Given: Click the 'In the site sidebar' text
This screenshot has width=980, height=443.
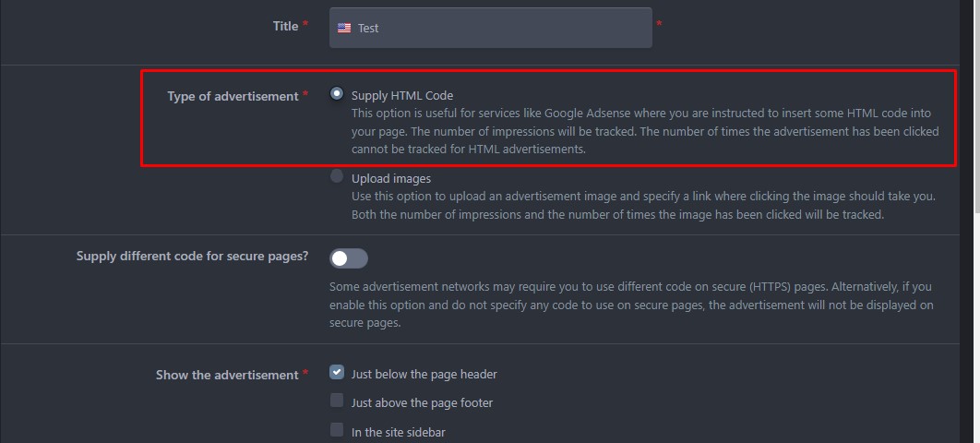Looking at the screenshot, I should pyautogui.click(x=398, y=432).
